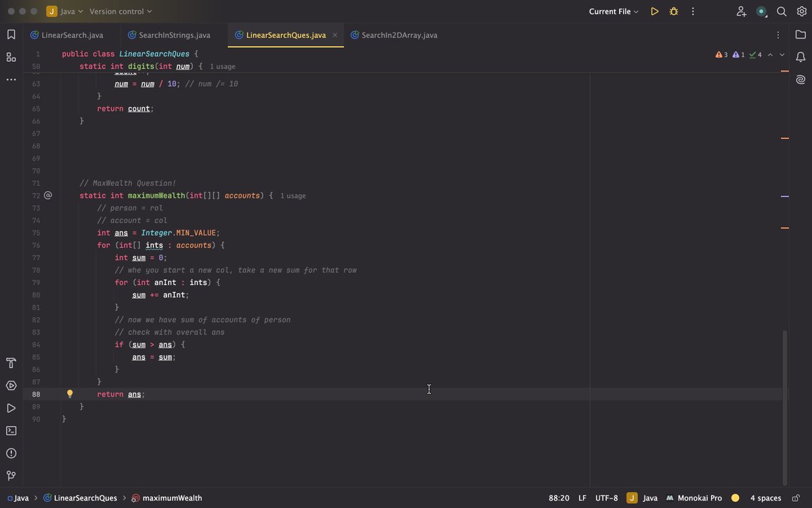Open the Current File run configuration dropdown
This screenshot has height=508, width=812.
[x=614, y=12]
